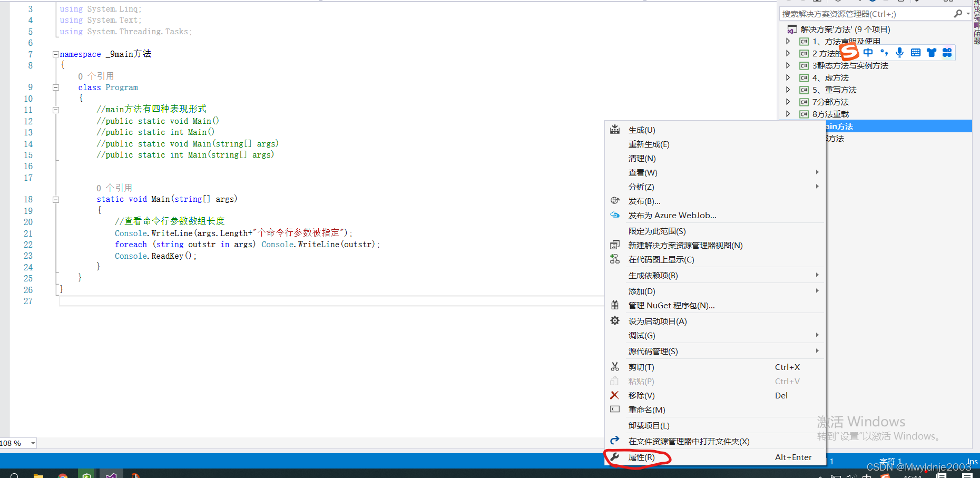
Task: Collapse the namespace _9main方法 region
Action: [x=55, y=54]
